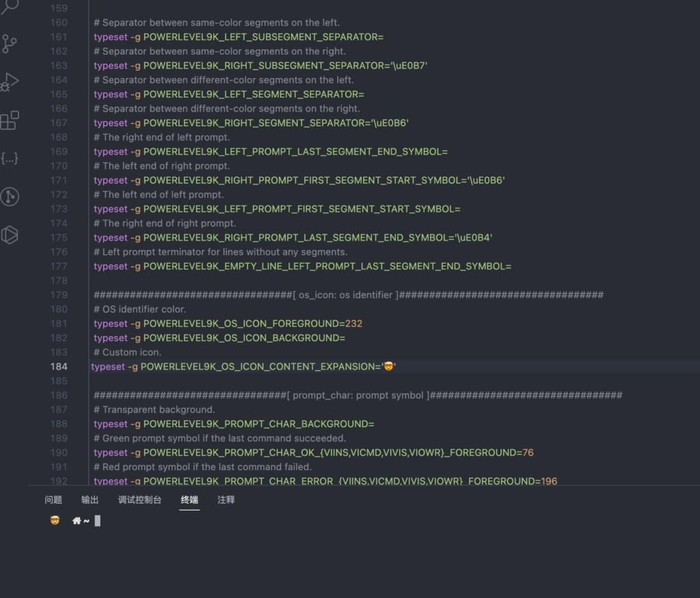Click the home icon in terminal prompt
The width and height of the screenshot is (700, 598).
[77, 521]
